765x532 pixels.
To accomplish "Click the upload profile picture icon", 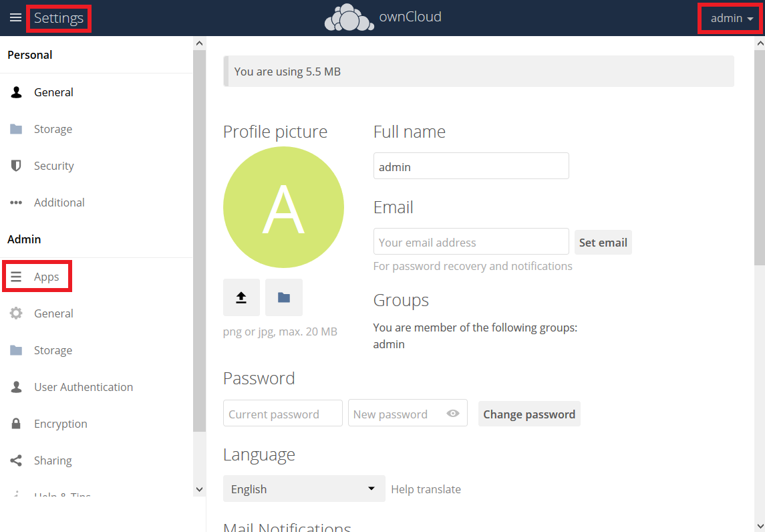I will (241, 297).
